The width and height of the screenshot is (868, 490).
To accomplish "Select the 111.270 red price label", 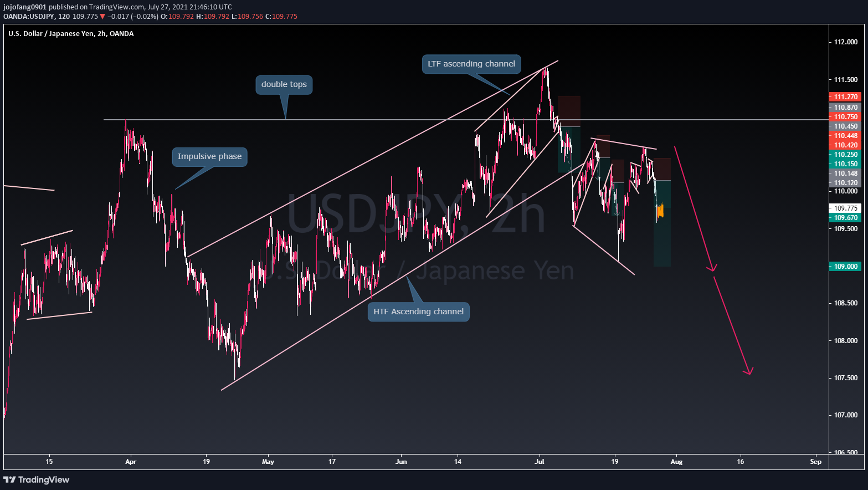I will pyautogui.click(x=845, y=96).
